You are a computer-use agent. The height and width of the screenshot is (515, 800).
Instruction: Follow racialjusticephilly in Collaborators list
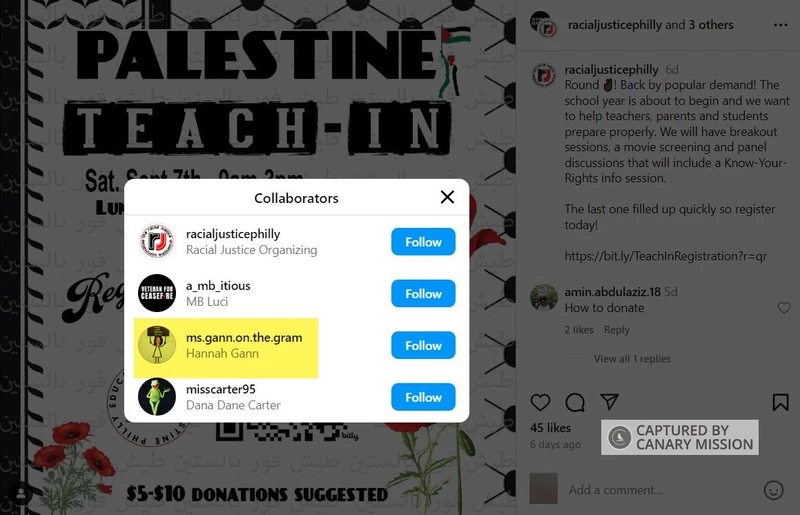click(423, 241)
